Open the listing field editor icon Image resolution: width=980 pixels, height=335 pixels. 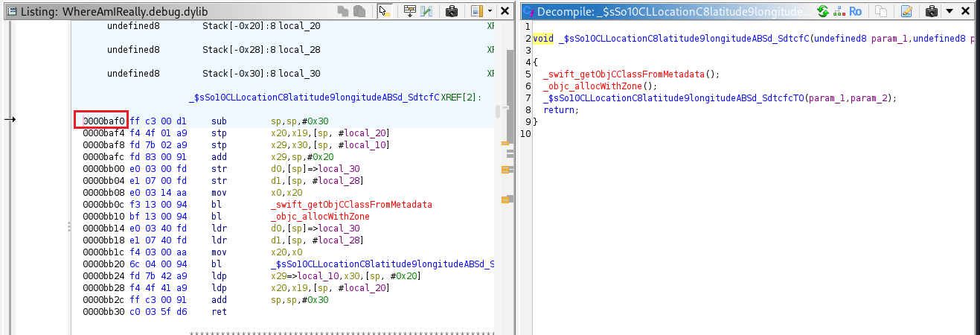[409, 11]
